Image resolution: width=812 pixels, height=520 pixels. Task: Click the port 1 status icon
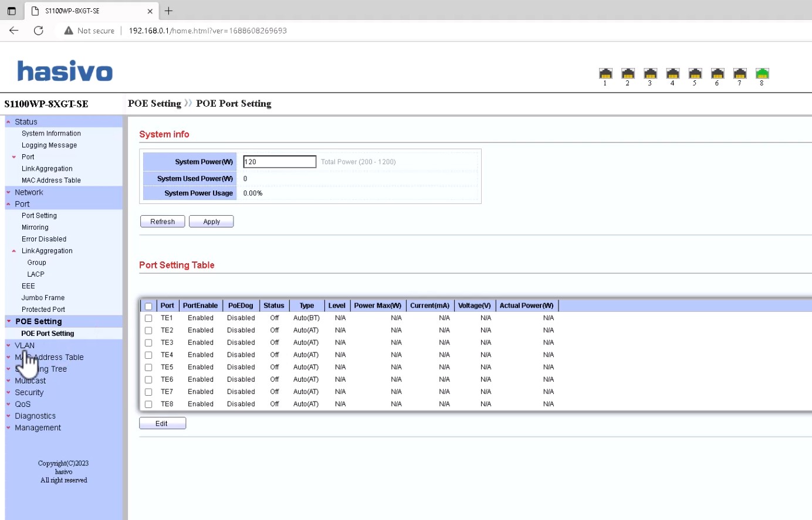tap(605, 74)
